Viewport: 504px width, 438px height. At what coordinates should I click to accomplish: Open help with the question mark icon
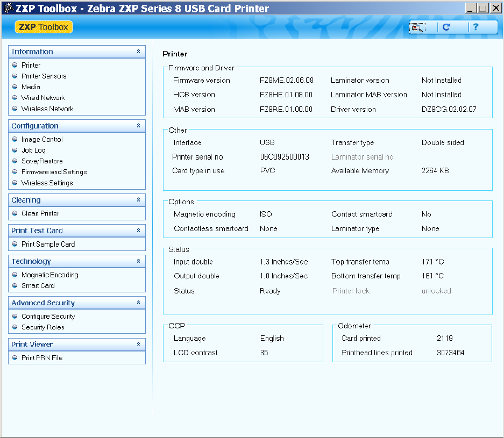pyautogui.click(x=475, y=27)
